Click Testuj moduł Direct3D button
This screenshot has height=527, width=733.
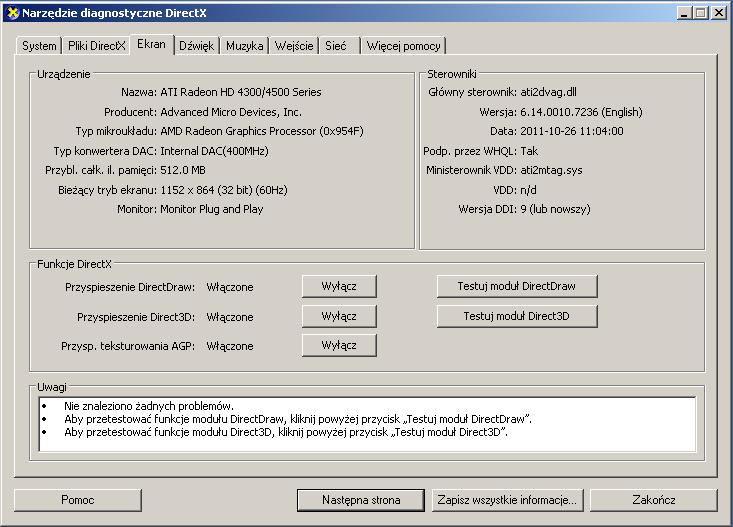(x=517, y=316)
